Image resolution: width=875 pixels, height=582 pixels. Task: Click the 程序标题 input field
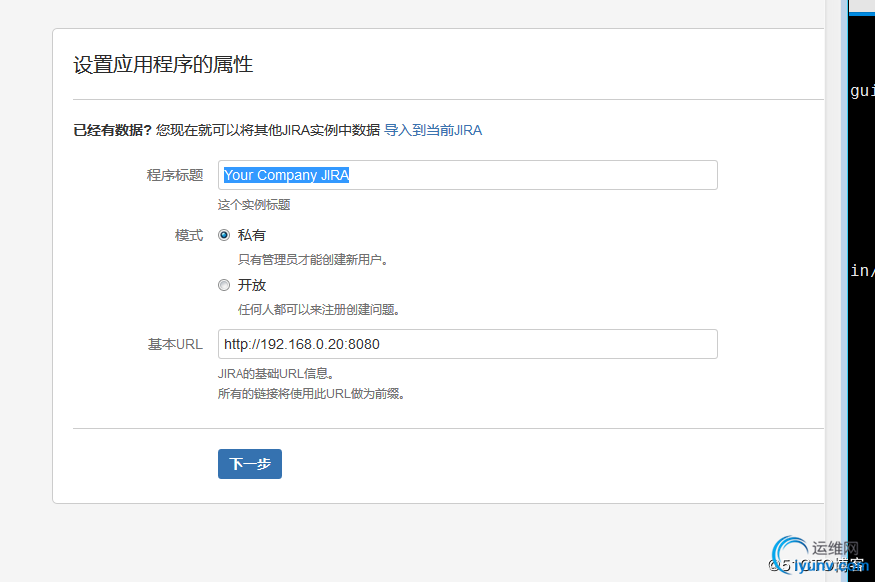point(468,175)
